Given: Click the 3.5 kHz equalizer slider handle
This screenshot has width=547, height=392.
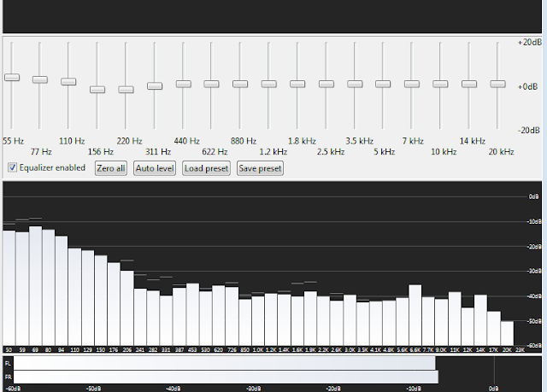Looking at the screenshot, I should click(x=355, y=84).
